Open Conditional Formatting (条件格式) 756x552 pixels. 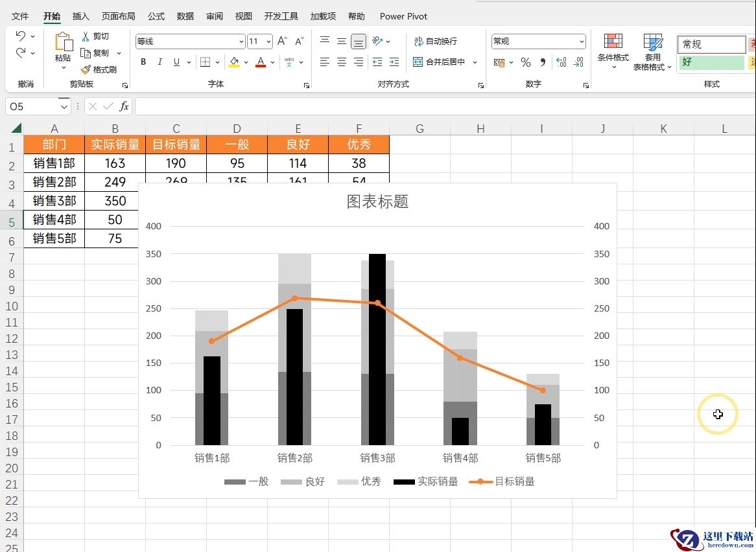coord(613,51)
